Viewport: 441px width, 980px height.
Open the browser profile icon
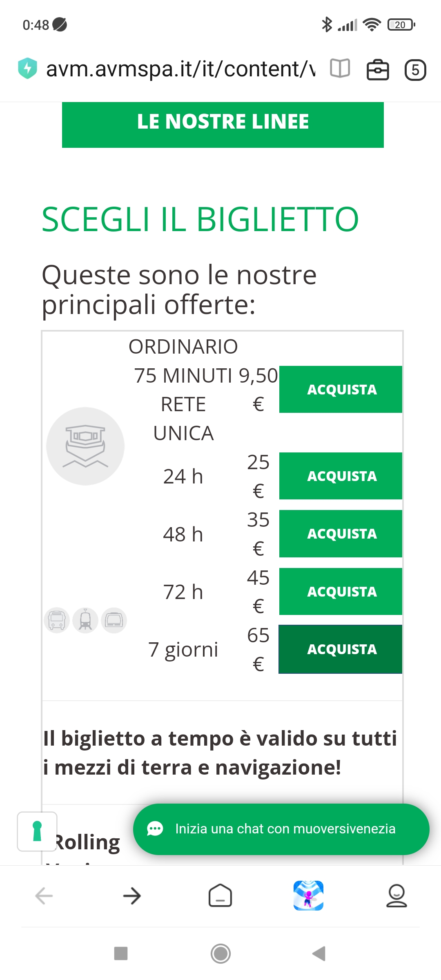pos(396,896)
